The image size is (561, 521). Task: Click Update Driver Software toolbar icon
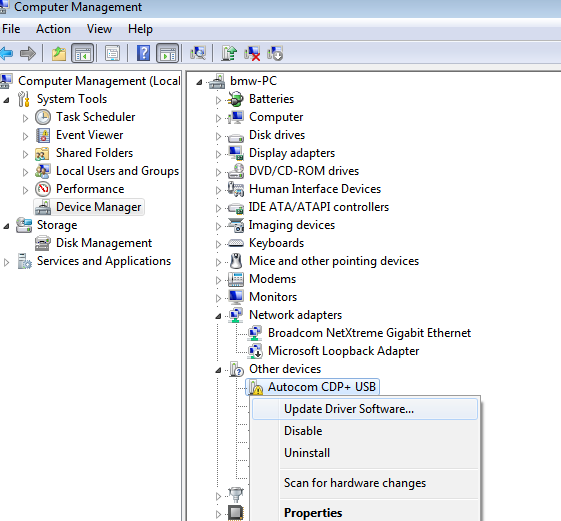pyautogui.click(x=229, y=54)
